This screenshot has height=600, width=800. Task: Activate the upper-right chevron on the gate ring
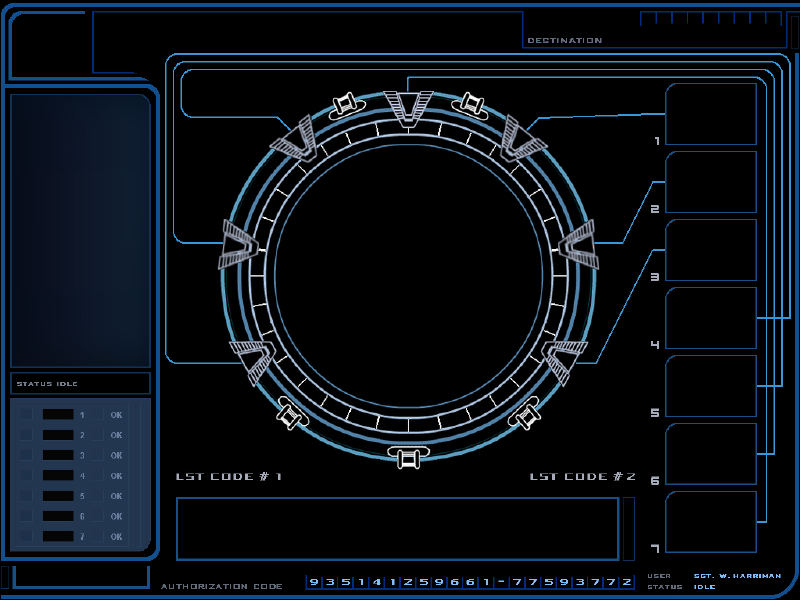coord(523,138)
